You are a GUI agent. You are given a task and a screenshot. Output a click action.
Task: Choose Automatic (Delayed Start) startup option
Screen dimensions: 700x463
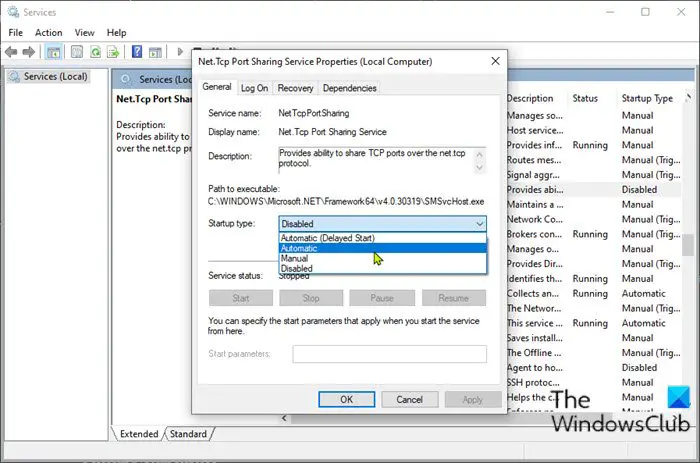tap(383, 238)
